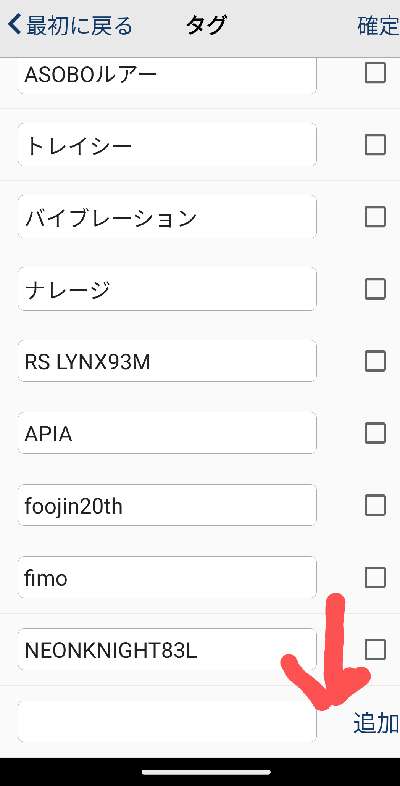Edit the fimo tag text field
Screen dimensions: 400x786
tap(167, 577)
